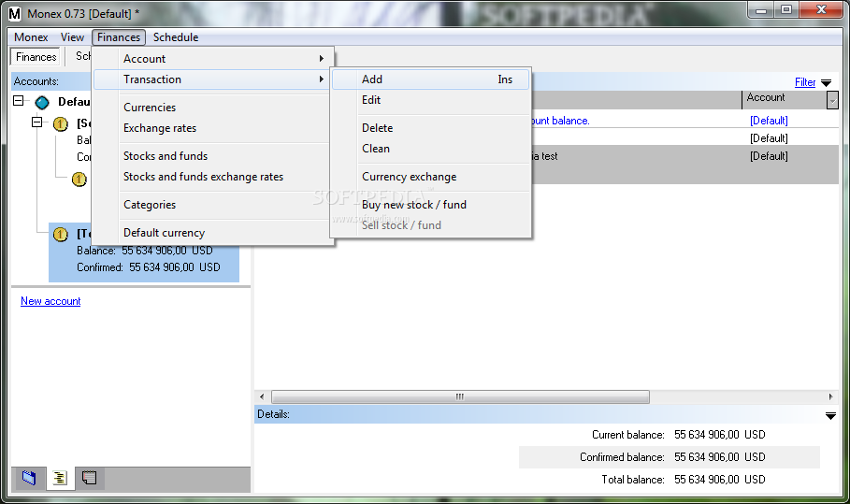Choose Currencies from Finances menu
The height and width of the screenshot is (504, 850).
[x=213, y=108]
